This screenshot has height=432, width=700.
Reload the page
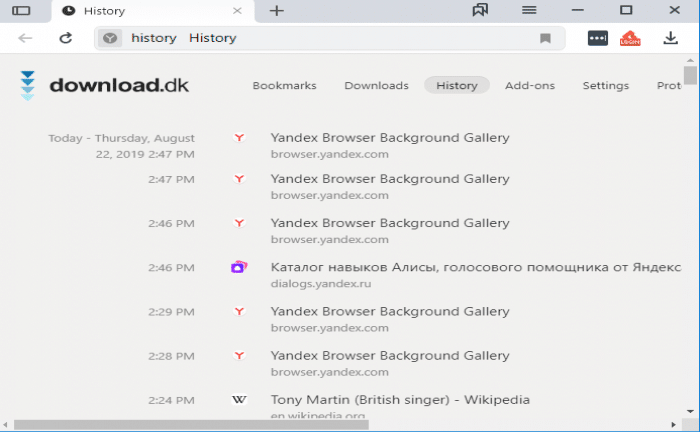66,38
